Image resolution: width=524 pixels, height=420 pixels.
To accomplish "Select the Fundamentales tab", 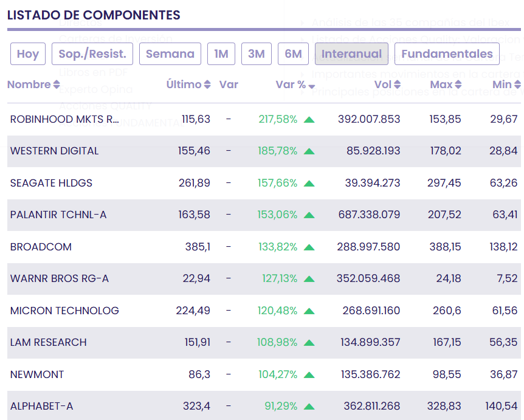I will [447, 54].
